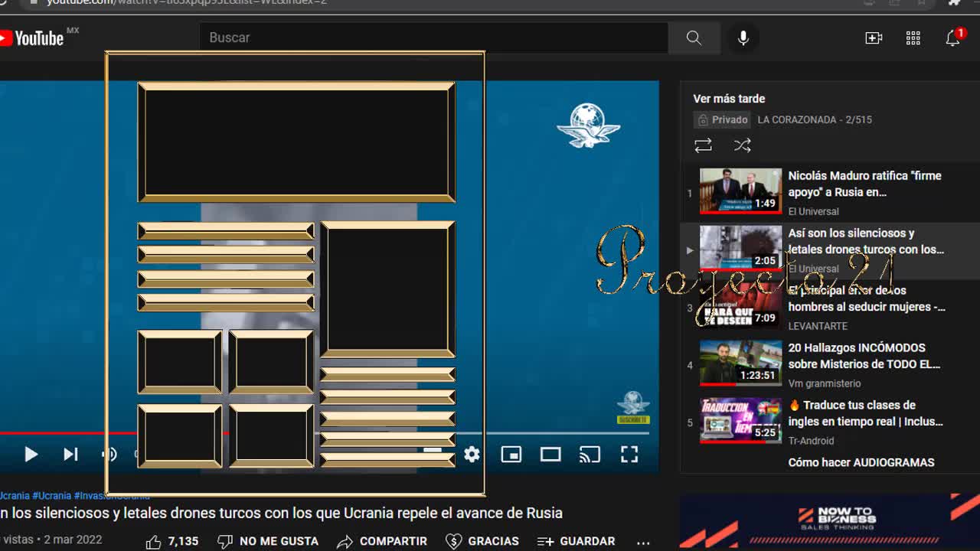Switch to theater mode view
The image size is (980, 551).
click(550, 455)
